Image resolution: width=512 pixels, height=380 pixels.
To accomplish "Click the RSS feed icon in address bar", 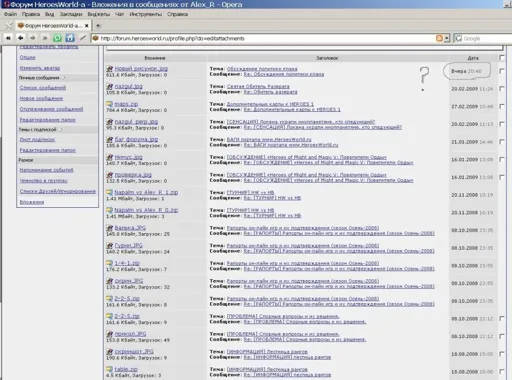I will [439, 38].
